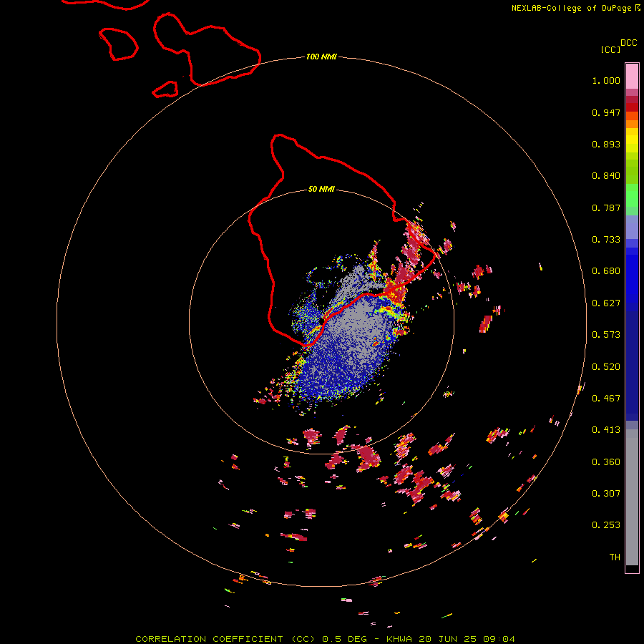The image size is (644, 644).
Task: Pick the light pink swatch atop the color bar
Action: [632, 76]
